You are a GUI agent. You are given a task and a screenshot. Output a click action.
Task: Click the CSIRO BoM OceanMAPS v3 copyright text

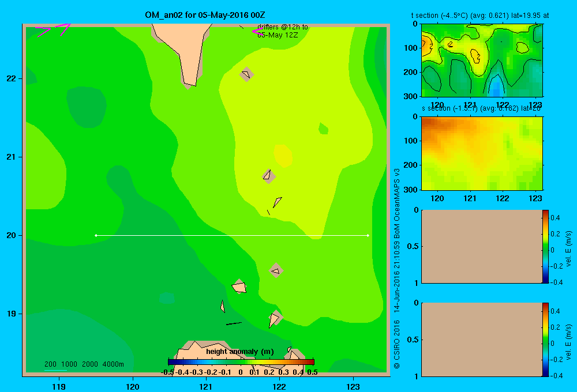click(397, 269)
